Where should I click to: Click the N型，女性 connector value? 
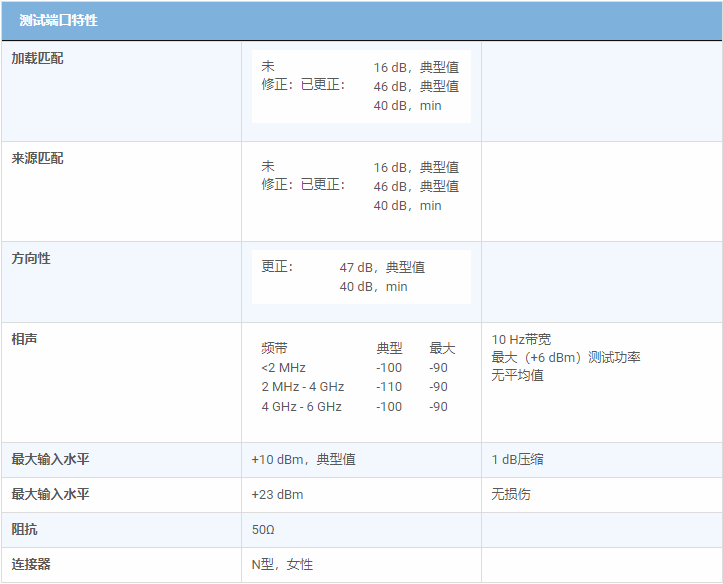pyautogui.click(x=282, y=564)
